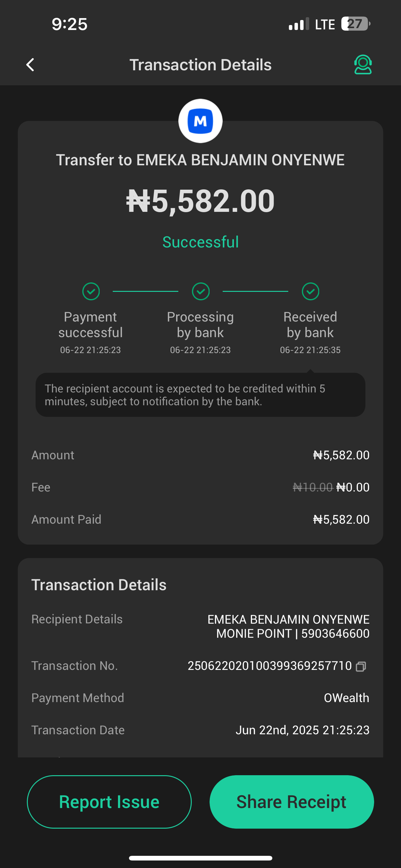Copy the transaction number

tap(361, 666)
